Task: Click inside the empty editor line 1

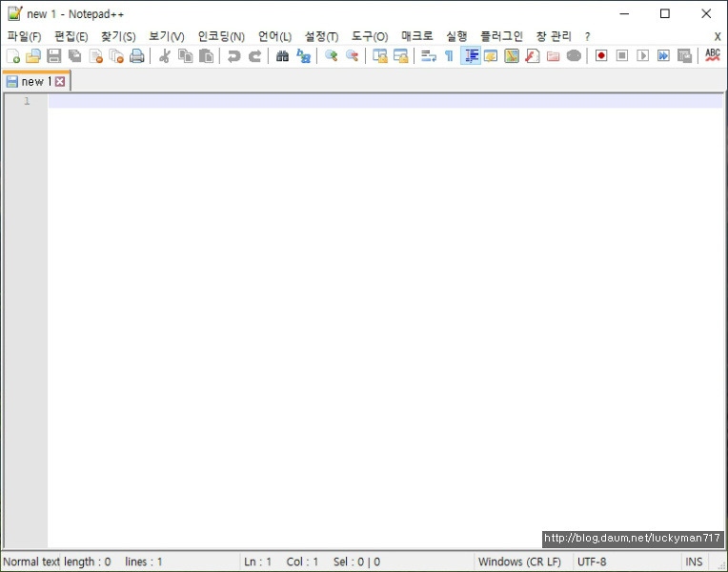Action: click(x=385, y=101)
